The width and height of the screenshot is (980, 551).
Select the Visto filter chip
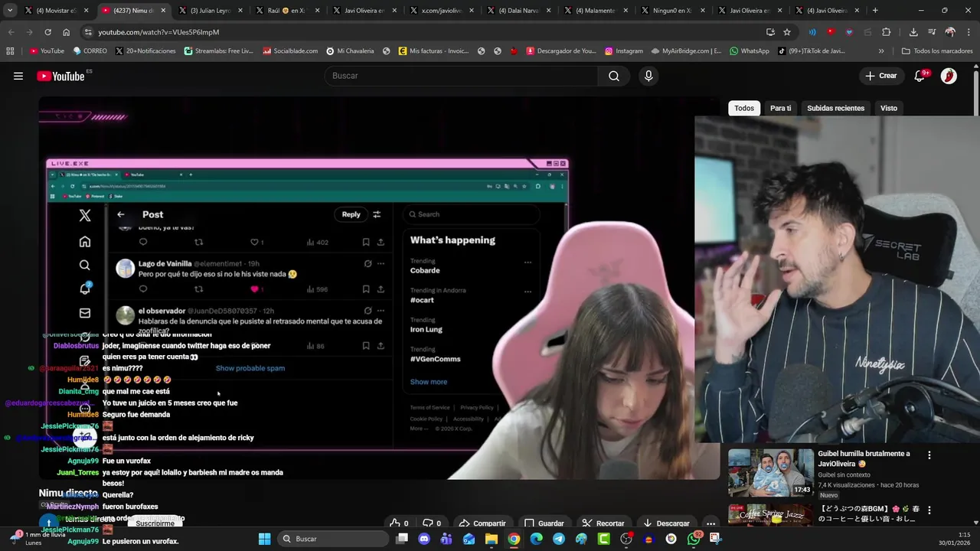888,108
